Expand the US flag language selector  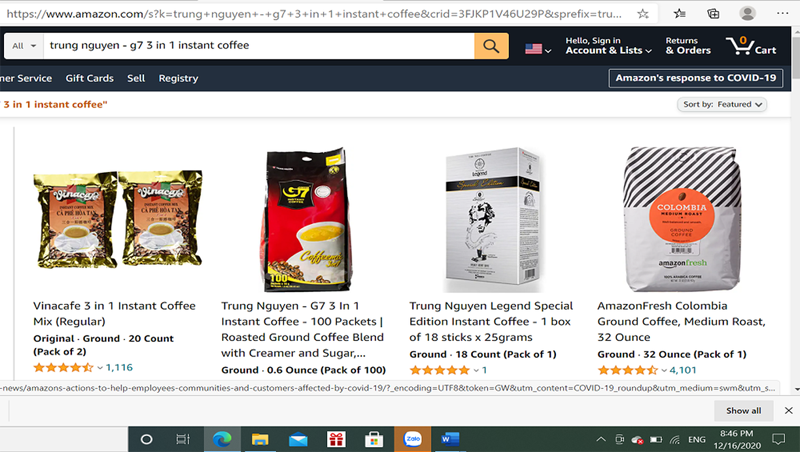pyautogui.click(x=538, y=49)
